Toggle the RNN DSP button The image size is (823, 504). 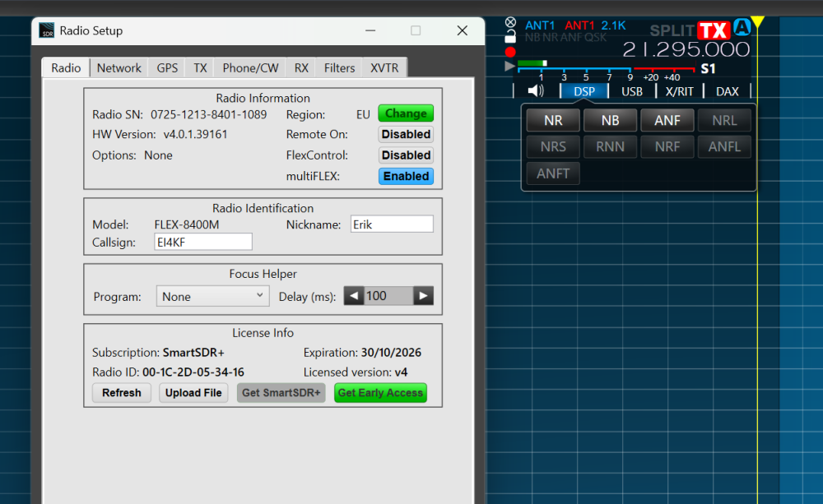tap(610, 146)
